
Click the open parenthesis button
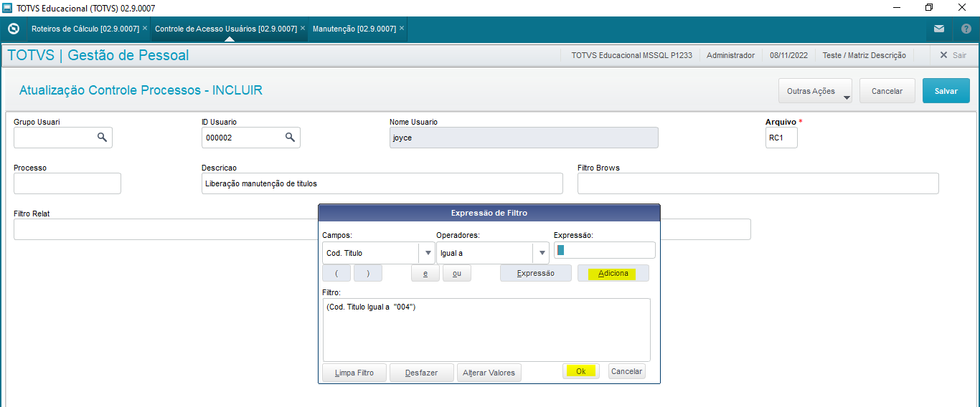coord(336,273)
